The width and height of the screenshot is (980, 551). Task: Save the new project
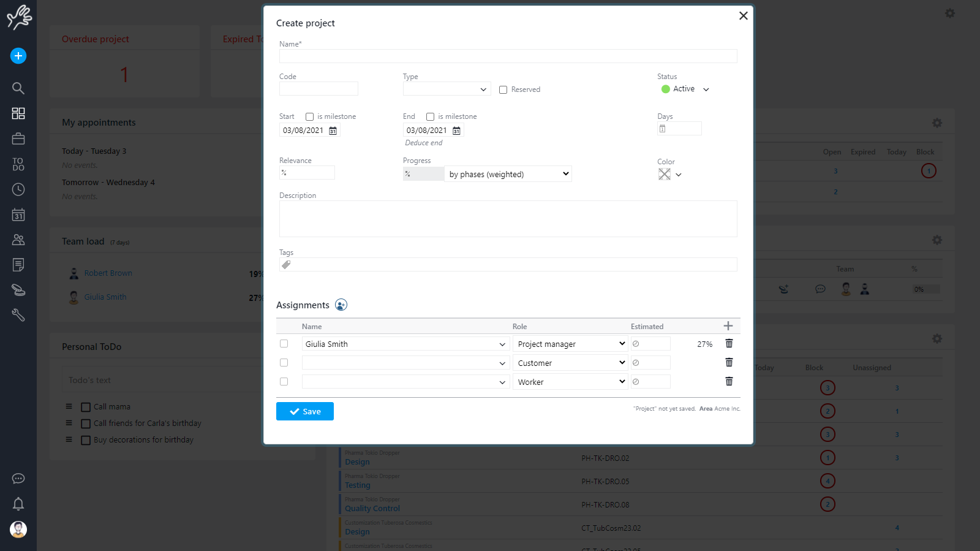pyautogui.click(x=305, y=411)
